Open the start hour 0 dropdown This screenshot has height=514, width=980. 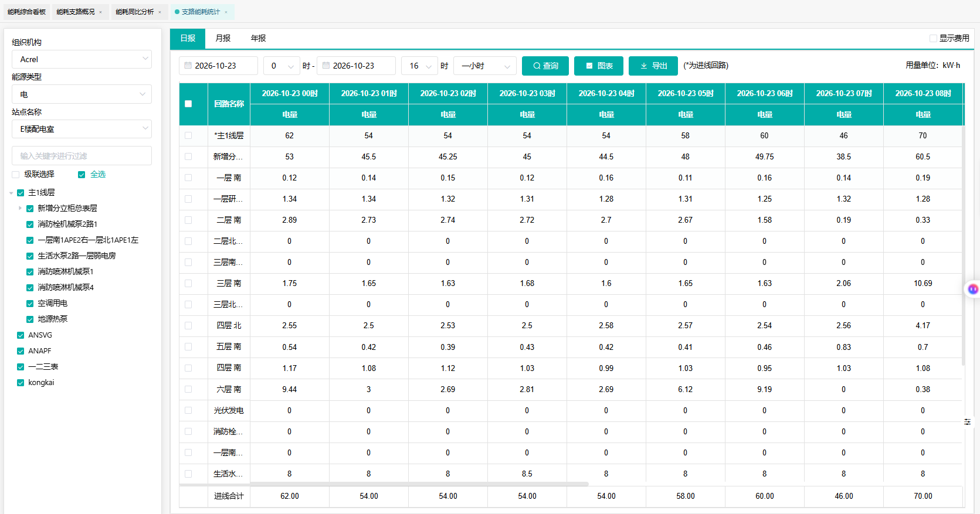[282, 66]
